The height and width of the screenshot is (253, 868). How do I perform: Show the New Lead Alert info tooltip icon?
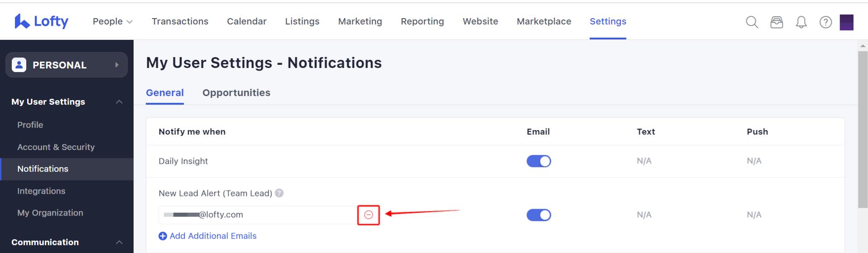tap(279, 193)
